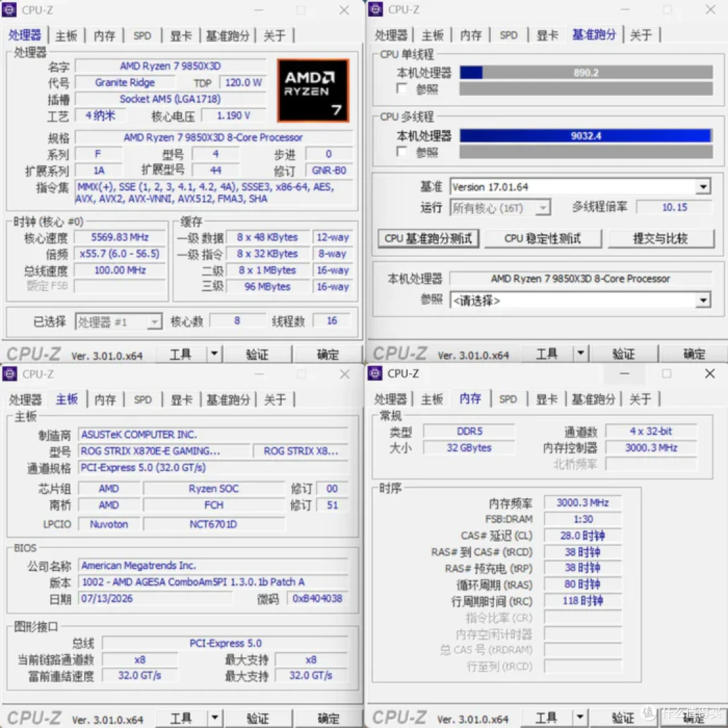Click 确定 in the mainboard window

[328, 719]
